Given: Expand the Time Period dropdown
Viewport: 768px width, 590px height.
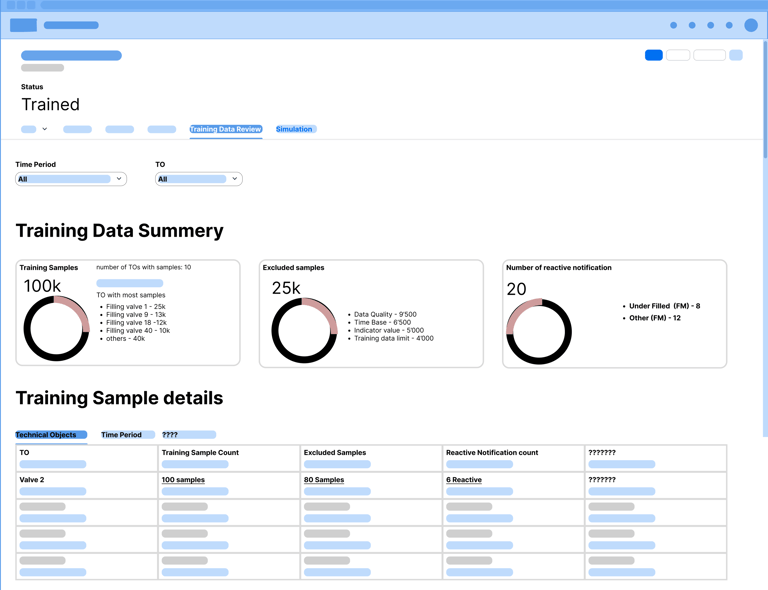Looking at the screenshot, I should click(71, 179).
